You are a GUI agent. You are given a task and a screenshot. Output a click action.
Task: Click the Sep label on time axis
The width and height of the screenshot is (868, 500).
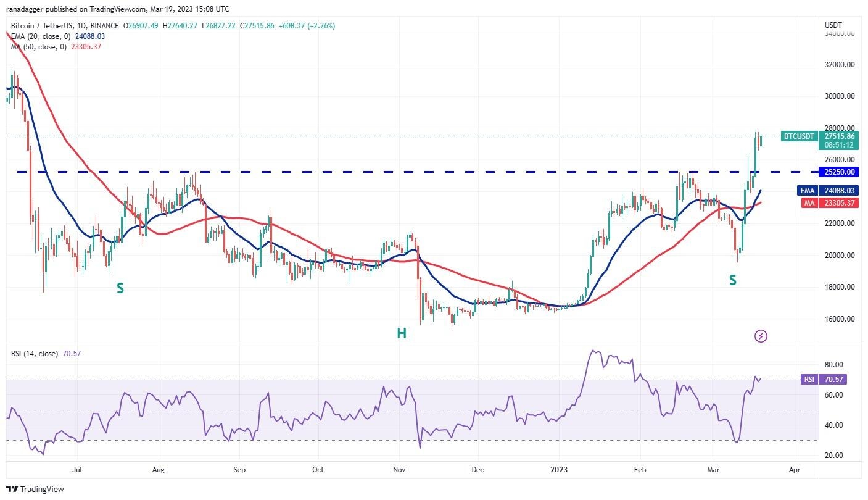click(x=239, y=470)
